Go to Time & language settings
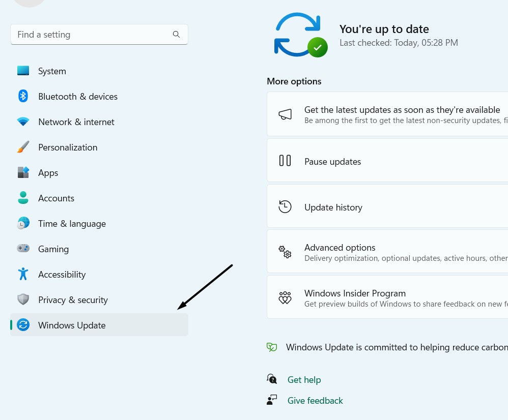The width and height of the screenshot is (508, 420). (x=72, y=224)
